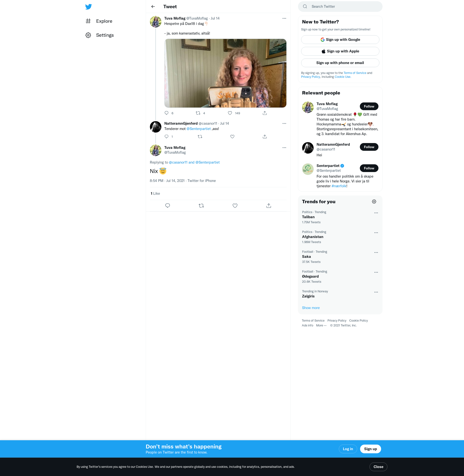Show more trends
The image size is (464, 476).
click(311, 308)
